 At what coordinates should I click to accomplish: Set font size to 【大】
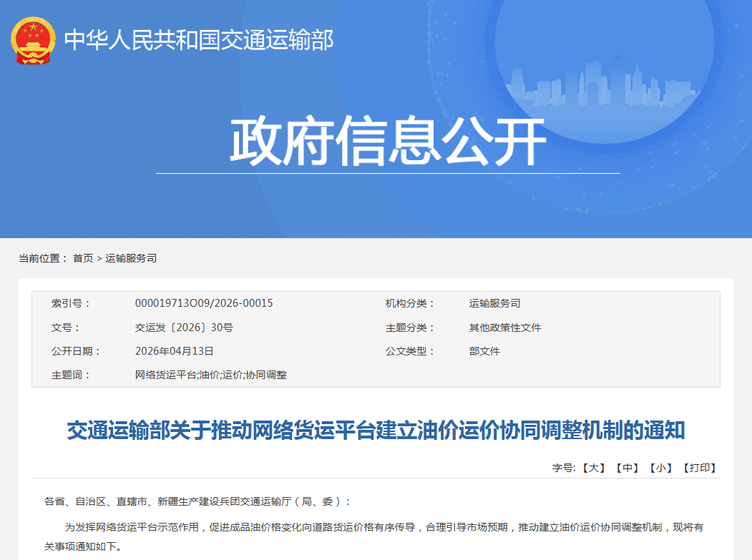pyautogui.click(x=593, y=468)
